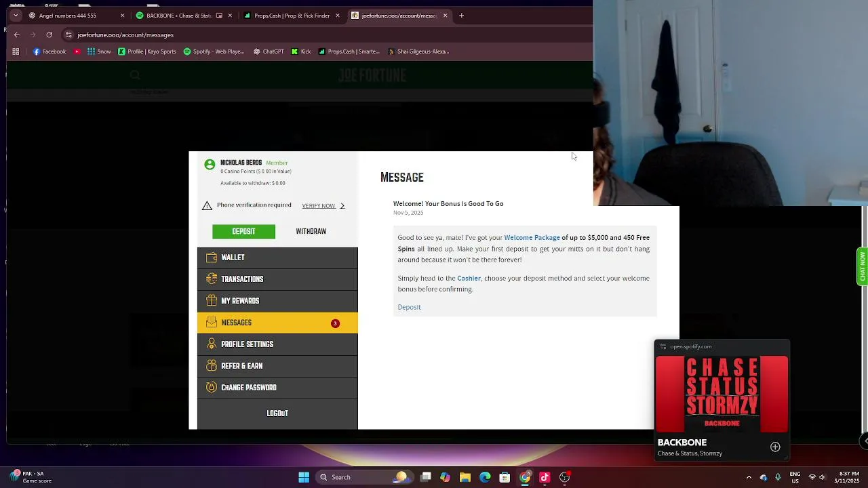Open TikTok app from taskbar

point(545,477)
